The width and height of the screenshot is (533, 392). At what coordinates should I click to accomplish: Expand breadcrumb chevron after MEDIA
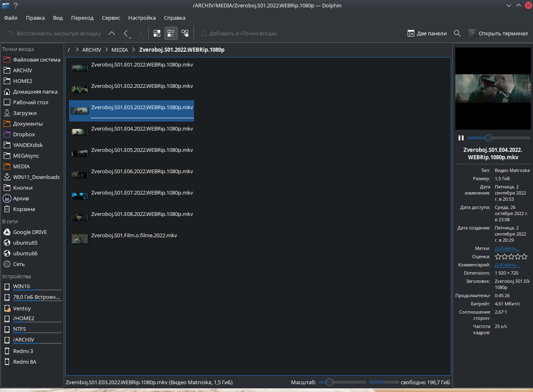(x=134, y=50)
